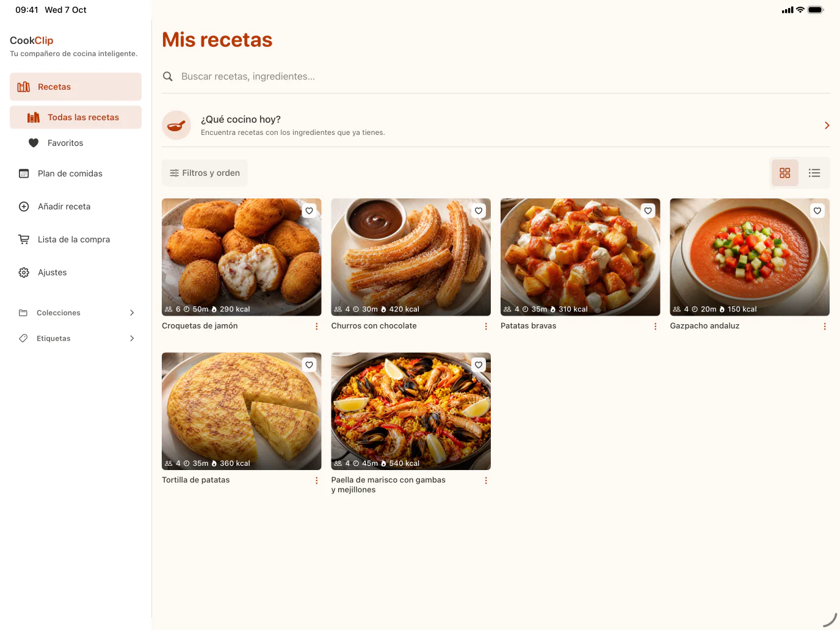
Task: Expand the Colecciones section
Action: (76, 313)
